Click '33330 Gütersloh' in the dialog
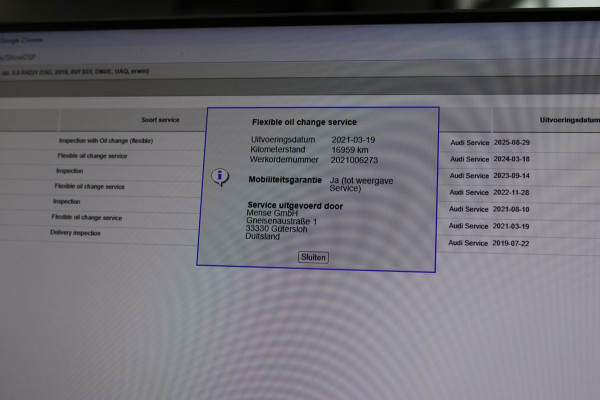 (276, 229)
